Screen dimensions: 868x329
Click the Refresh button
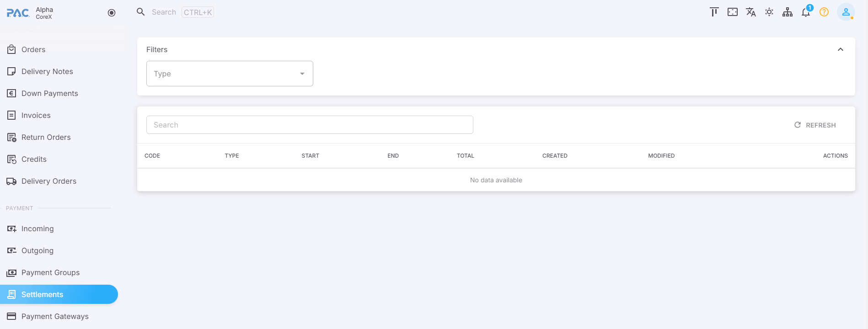click(815, 125)
